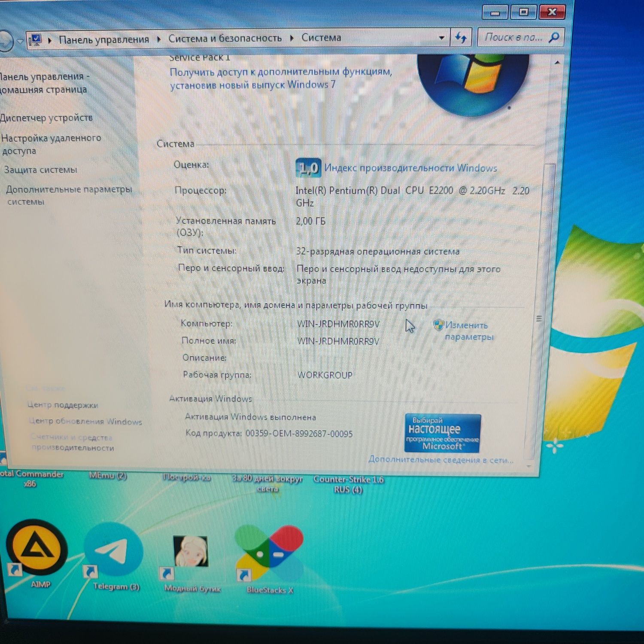Viewport: 644px width, 644px height.
Task: Click 32-разрядная операционная система text
Action: [378, 251]
